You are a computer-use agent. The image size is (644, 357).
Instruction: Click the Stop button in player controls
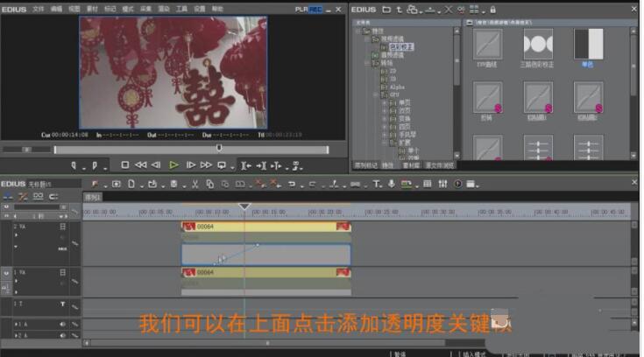[x=124, y=165]
